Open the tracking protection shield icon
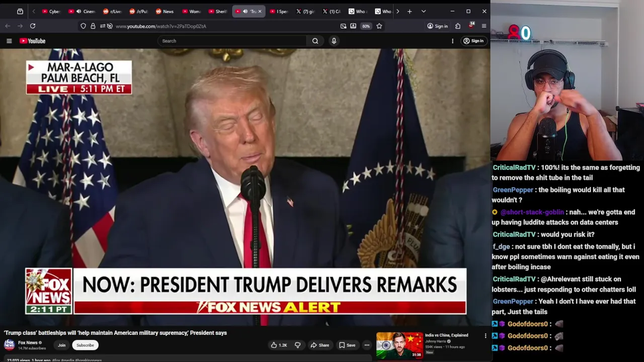This screenshot has width=644, height=362. pyautogui.click(x=83, y=26)
